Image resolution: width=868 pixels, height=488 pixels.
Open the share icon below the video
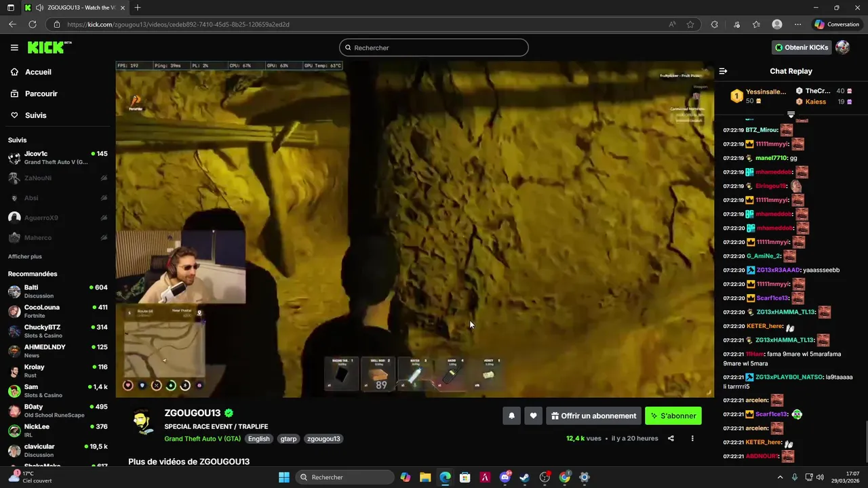(671, 439)
